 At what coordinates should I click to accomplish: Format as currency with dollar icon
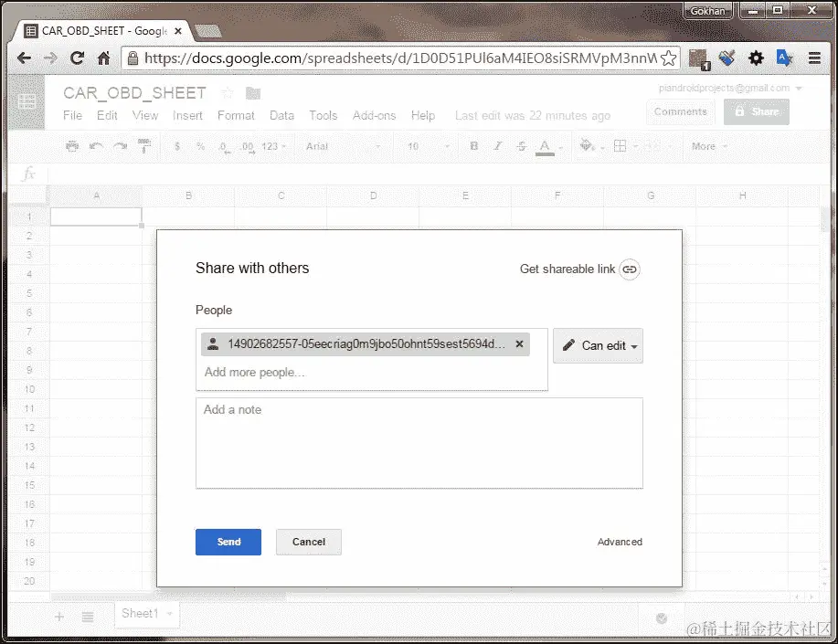177,146
